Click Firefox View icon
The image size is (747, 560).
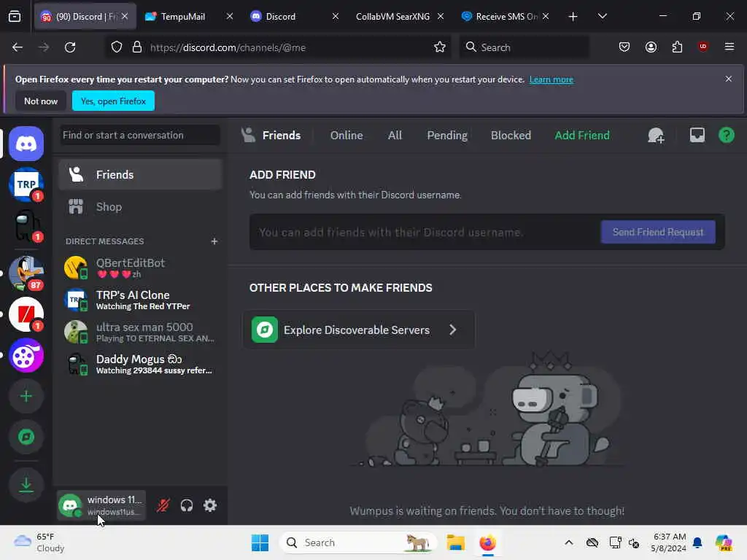click(x=15, y=17)
